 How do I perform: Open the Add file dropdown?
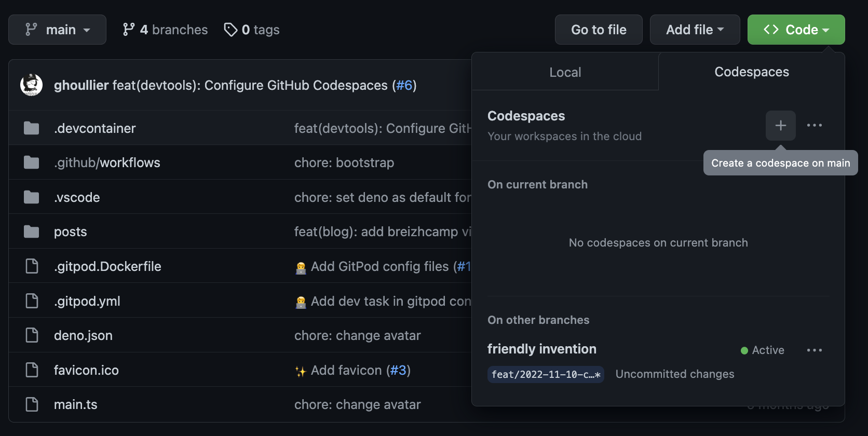[695, 30]
